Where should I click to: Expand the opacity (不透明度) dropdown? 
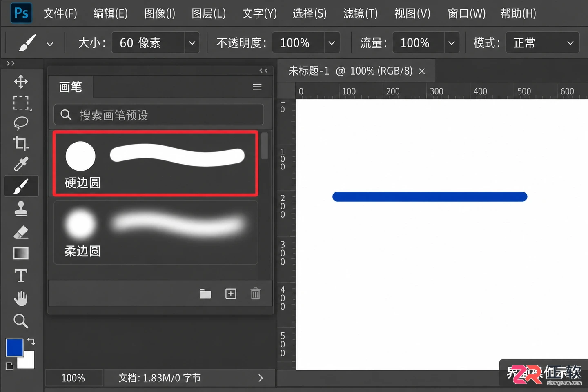(x=332, y=43)
